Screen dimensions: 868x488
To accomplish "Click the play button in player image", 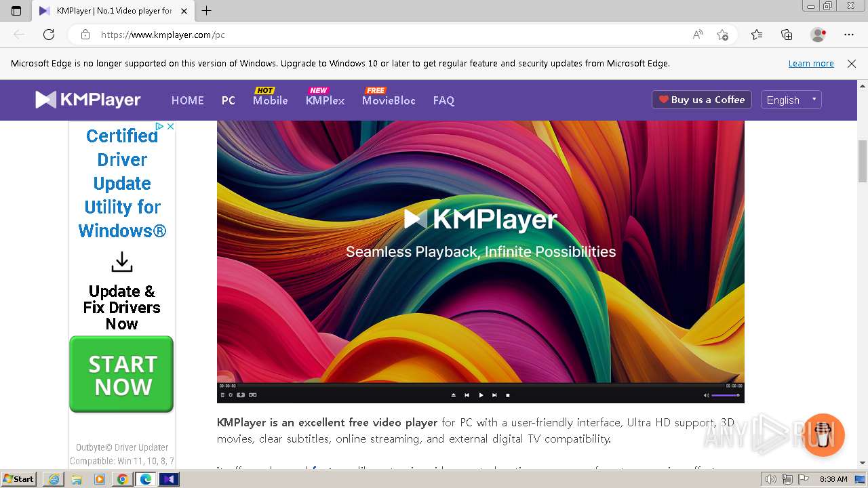I will [x=481, y=395].
